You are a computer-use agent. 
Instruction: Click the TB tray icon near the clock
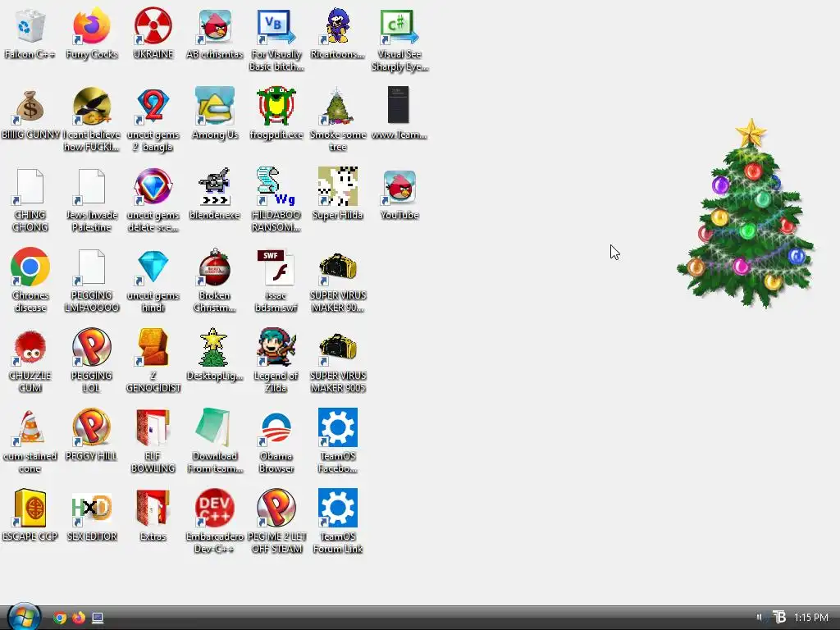coord(779,618)
